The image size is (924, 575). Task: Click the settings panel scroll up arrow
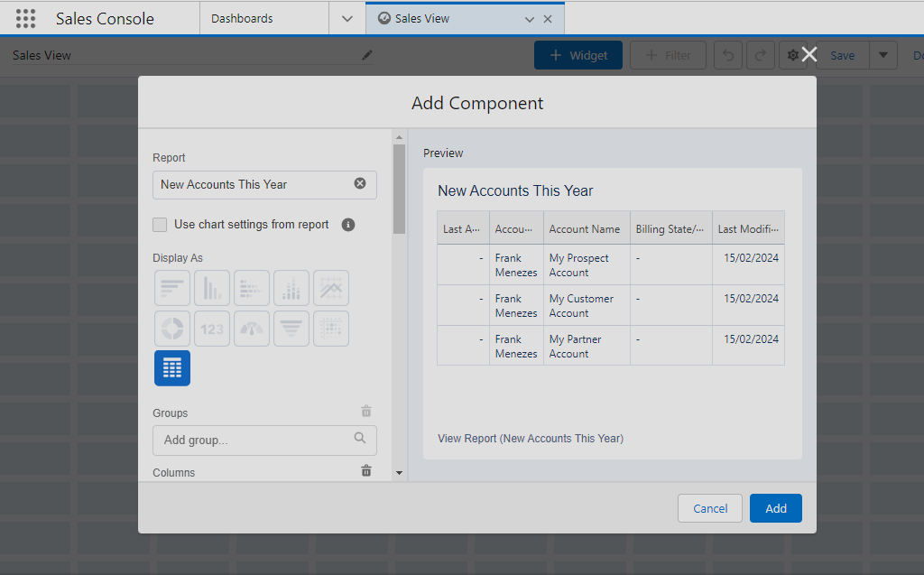click(399, 137)
